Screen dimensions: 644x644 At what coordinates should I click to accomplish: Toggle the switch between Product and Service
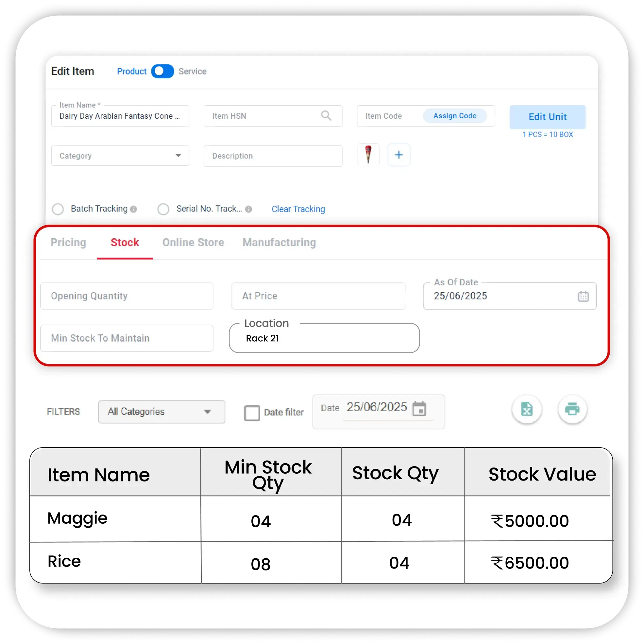click(x=162, y=71)
